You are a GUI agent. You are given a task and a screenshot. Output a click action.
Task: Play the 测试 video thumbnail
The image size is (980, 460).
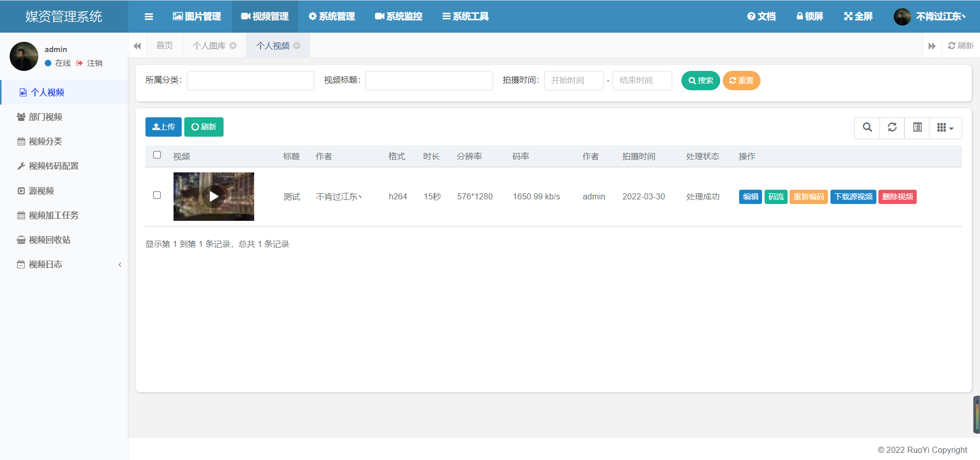[214, 196]
